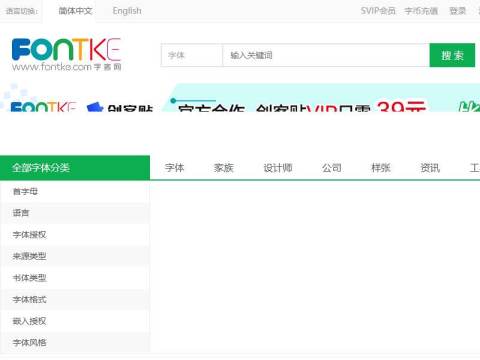Open the 全部字体分类 category header
Viewport: 480px width, 360px height.
click(75, 167)
